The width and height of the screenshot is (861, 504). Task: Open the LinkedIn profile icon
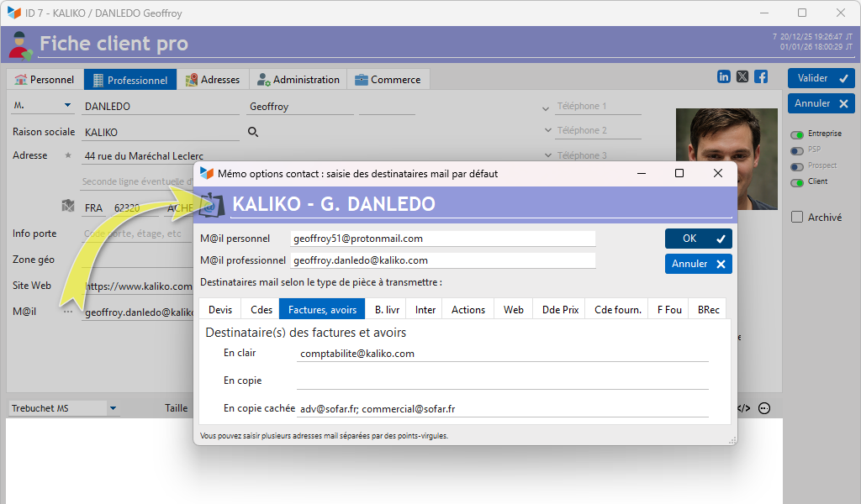pyautogui.click(x=724, y=76)
